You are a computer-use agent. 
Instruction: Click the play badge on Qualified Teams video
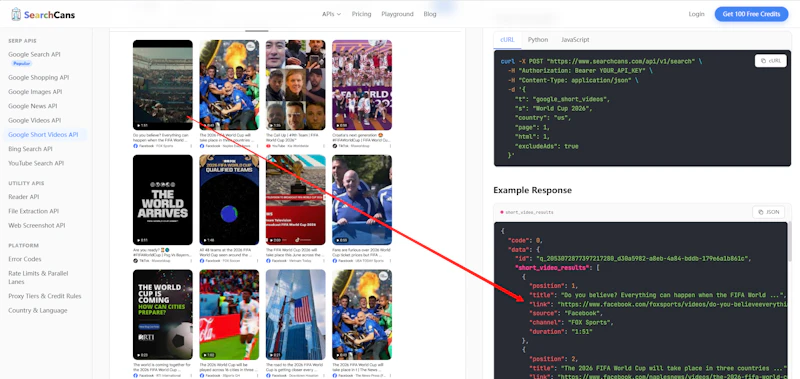pos(208,240)
